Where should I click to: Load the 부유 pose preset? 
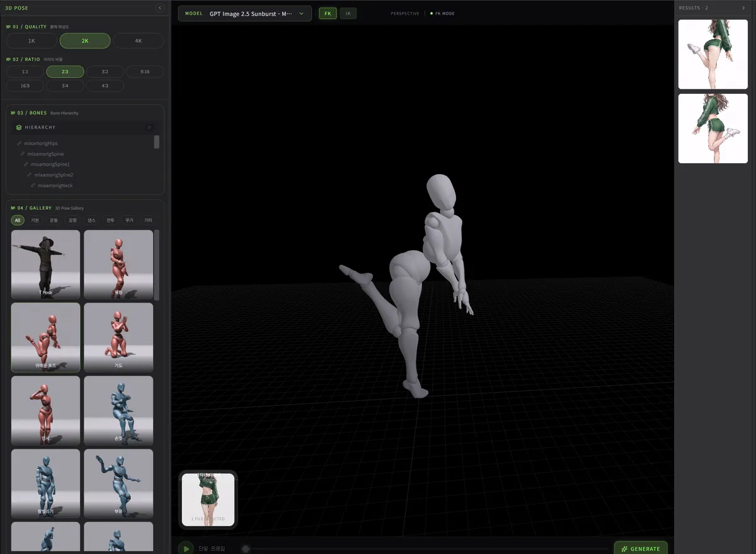[x=118, y=483]
